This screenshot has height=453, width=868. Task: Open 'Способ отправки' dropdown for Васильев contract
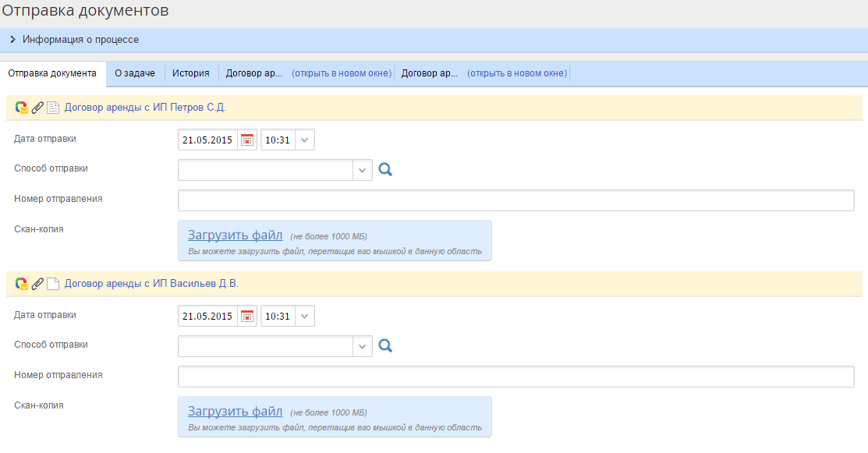[x=362, y=346]
